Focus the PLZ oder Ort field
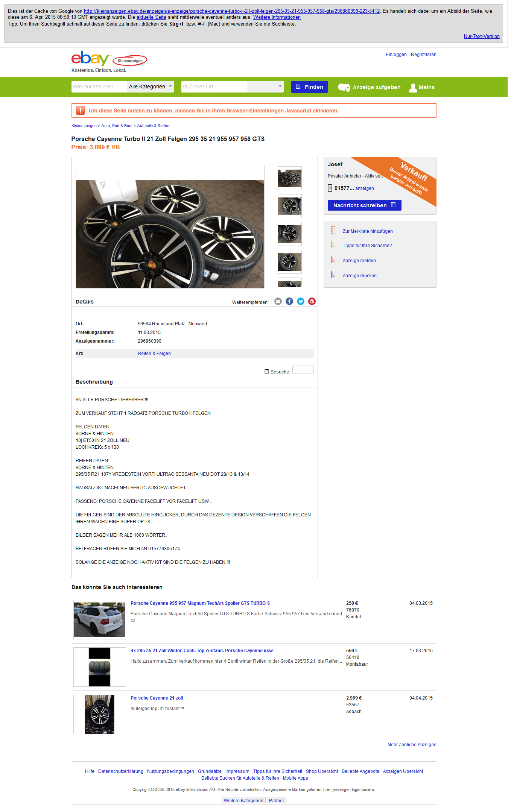Image resolution: width=508 pixels, height=812 pixels. 214,87
